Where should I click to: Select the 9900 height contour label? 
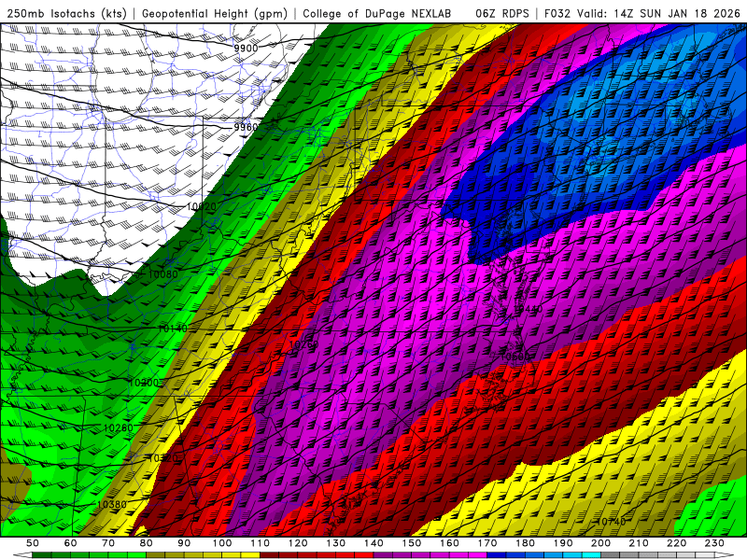pos(246,48)
